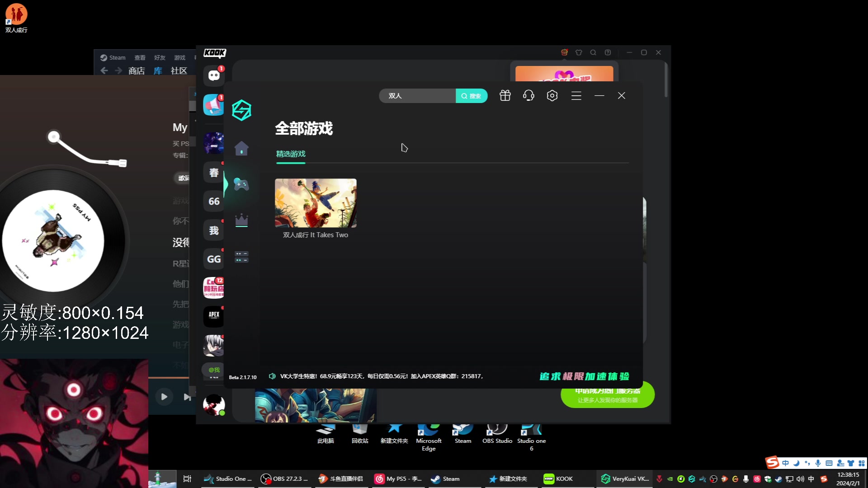The width and height of the screenshot is (868, 488).
Task: Open the 查看 menu in Steam window
Action: pos(140,57)
